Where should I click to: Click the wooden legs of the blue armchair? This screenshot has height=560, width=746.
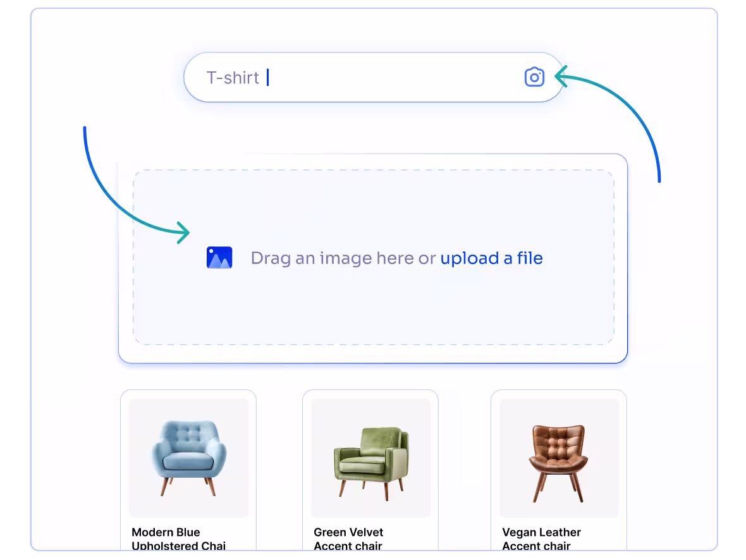pos(166,487)
